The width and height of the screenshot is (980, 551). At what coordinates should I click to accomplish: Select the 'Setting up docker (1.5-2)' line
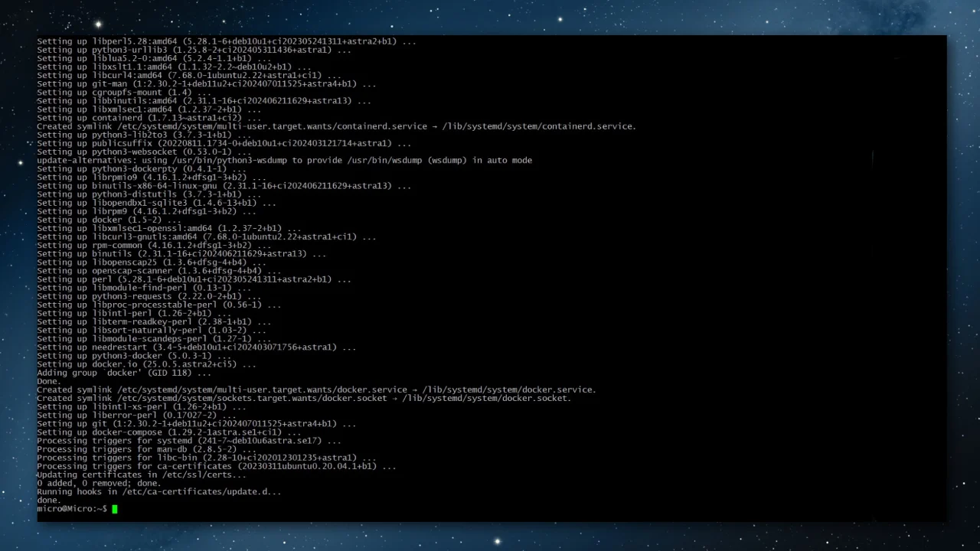[109, 220]
